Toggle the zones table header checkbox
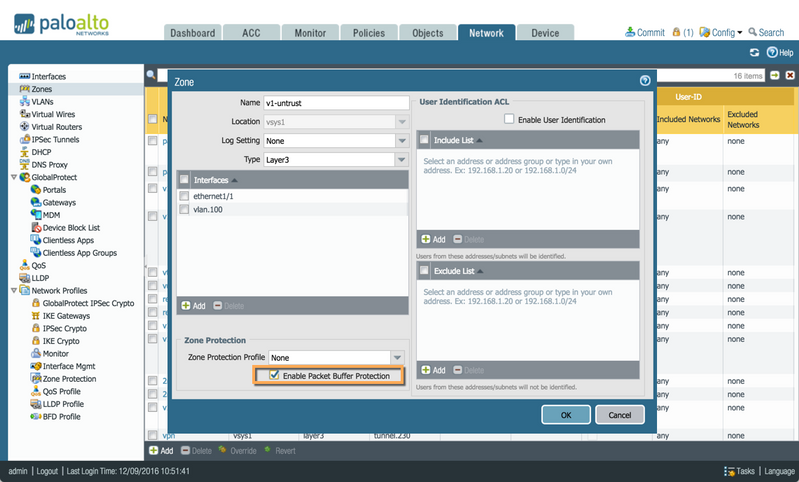This screenshot has width=799, height=482. 152,119
